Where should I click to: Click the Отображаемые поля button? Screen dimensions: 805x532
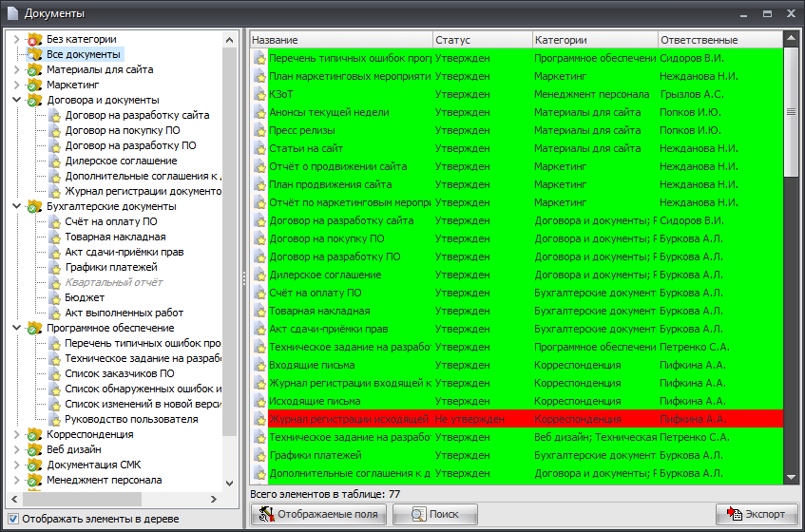[317, 514]
